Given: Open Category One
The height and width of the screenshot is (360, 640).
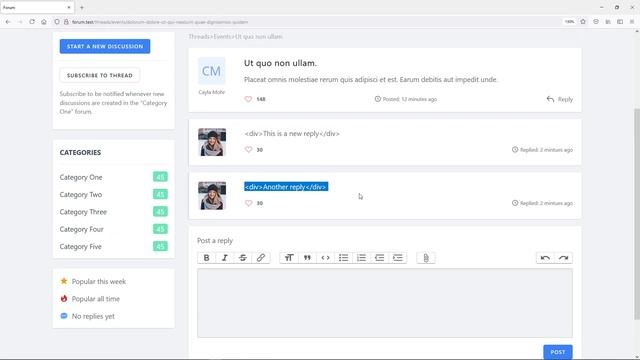Looking at the screenshot, I should [81, 177].
